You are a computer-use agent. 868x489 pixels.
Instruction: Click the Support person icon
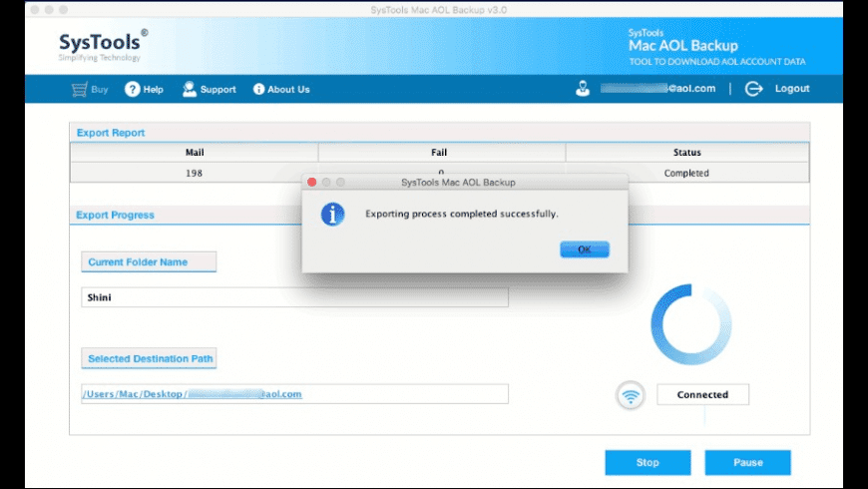point(190,89)
